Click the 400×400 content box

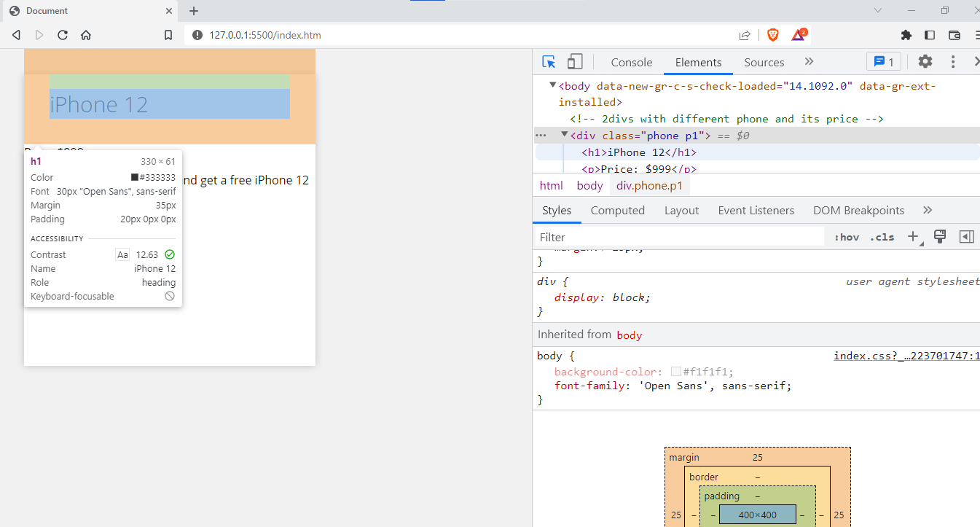tap(758, 515)
